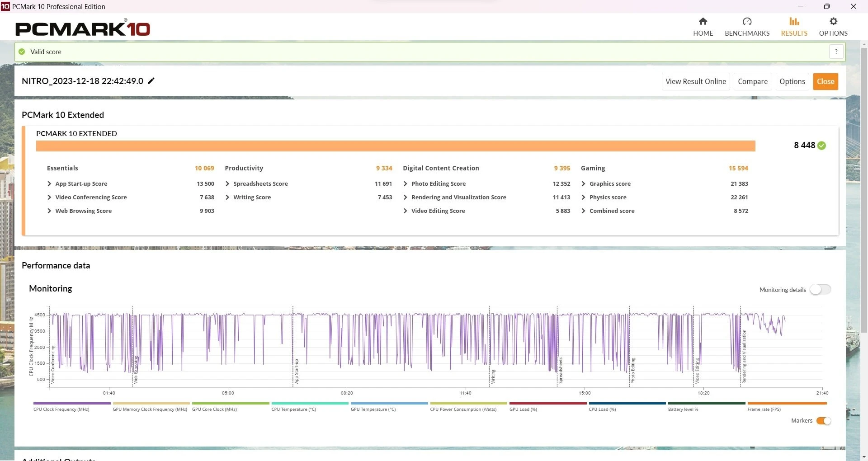Open the RESULTS tab
The image size is (868, 461).
tap(794, 27)
